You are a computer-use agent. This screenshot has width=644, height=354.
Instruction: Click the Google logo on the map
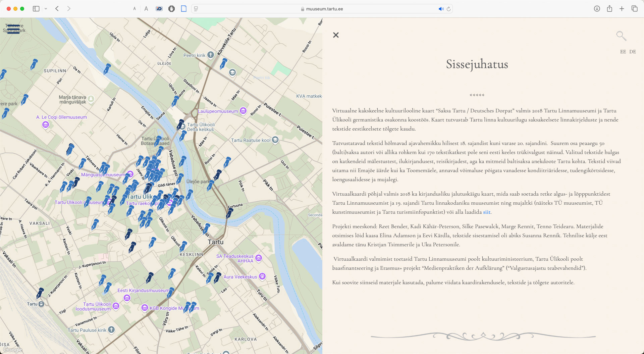(x=12, y=350)
